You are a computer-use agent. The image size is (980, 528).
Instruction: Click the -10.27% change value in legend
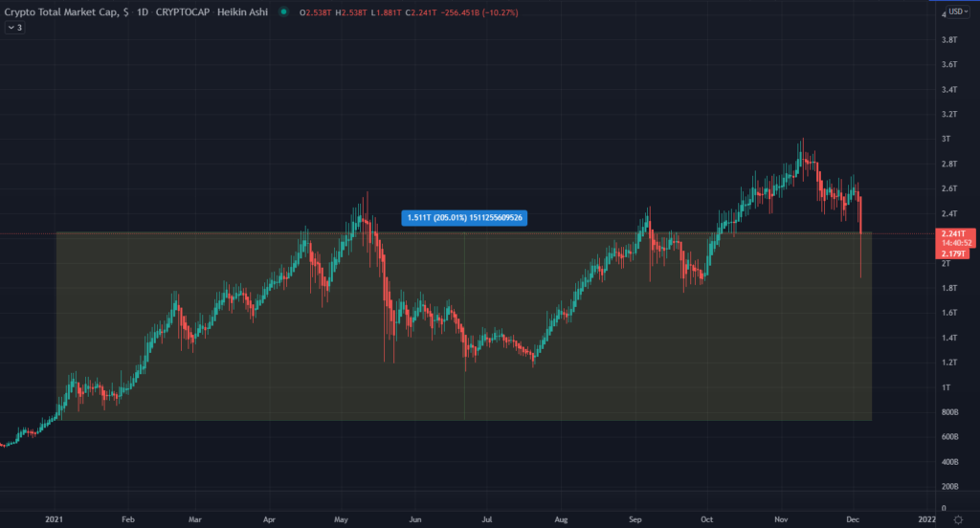pos(500,12)
